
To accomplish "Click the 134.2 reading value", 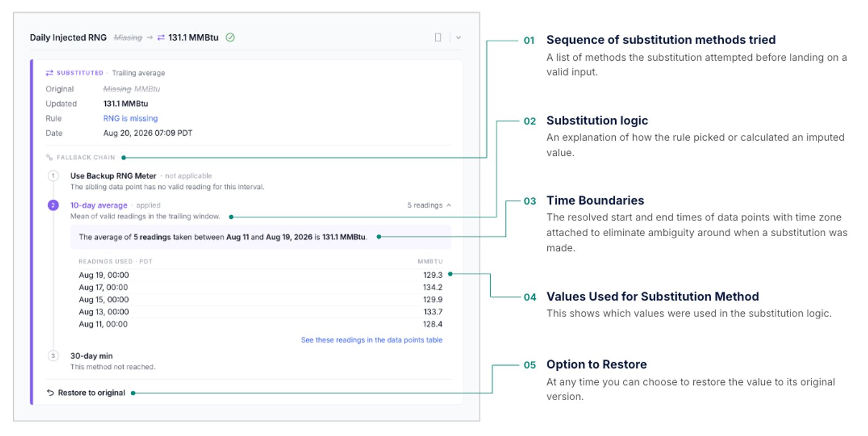I will pyautogui.click(x=433, y=287).
